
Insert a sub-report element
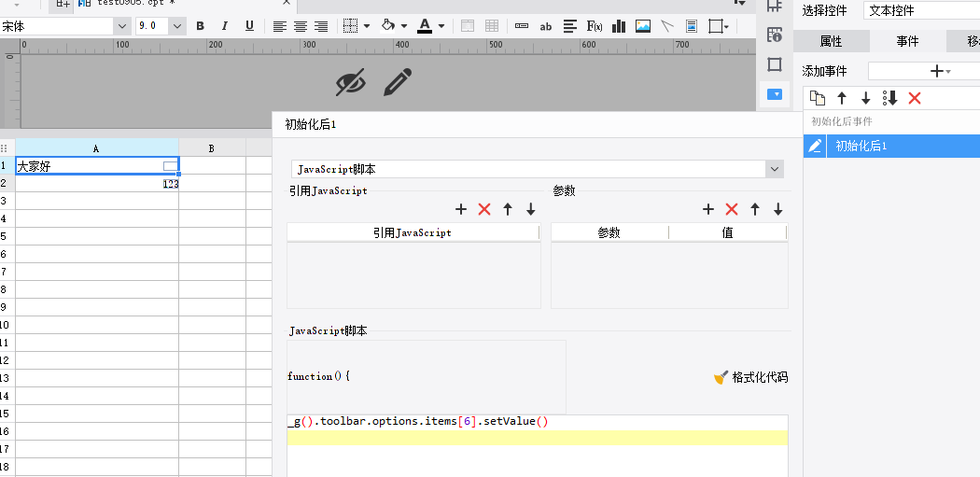692,26
